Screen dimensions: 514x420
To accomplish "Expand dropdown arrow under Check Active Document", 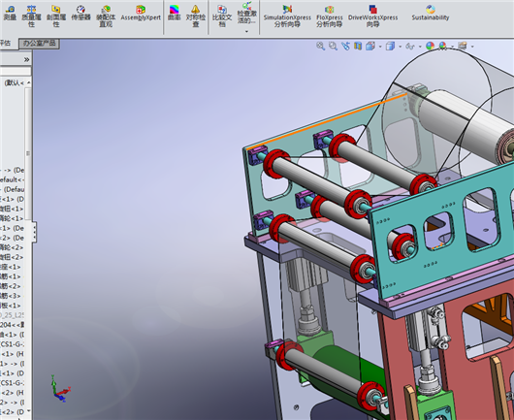I will pos(246,31).
